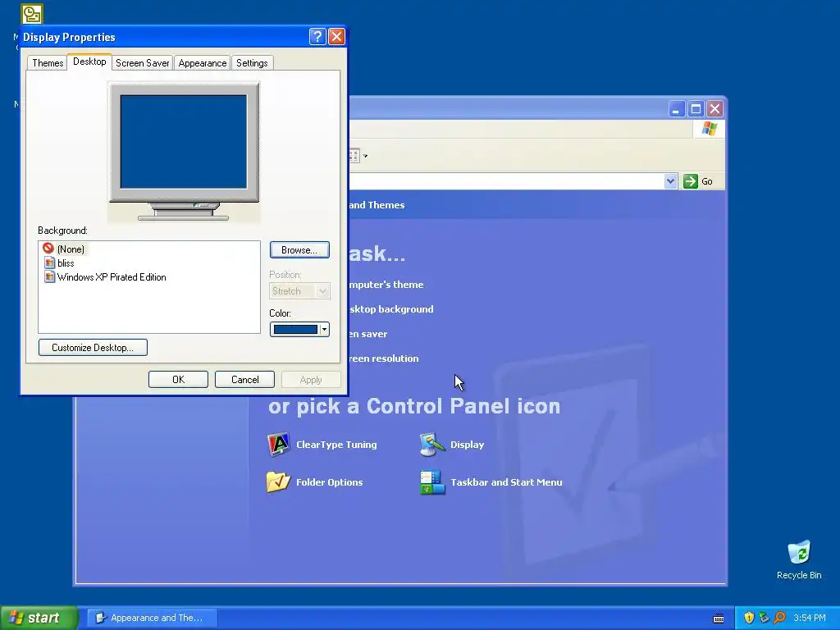Click the Customize Desktop... button

(x=93, y=347)
